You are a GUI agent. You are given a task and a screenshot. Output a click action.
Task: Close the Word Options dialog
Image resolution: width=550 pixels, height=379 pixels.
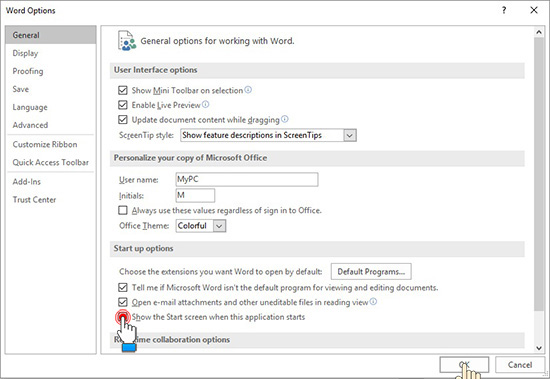point(534,10)
